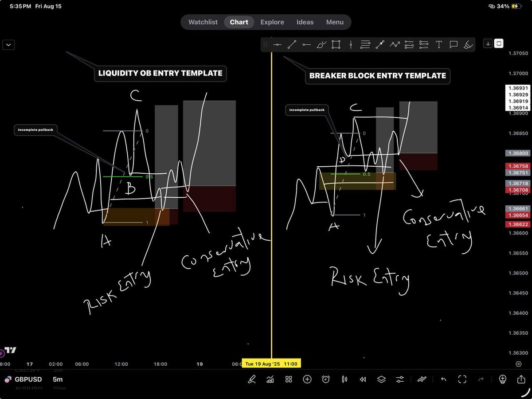
Task: Open the chart share export icon
Action: pyautogui.click(x=521, y=379)
